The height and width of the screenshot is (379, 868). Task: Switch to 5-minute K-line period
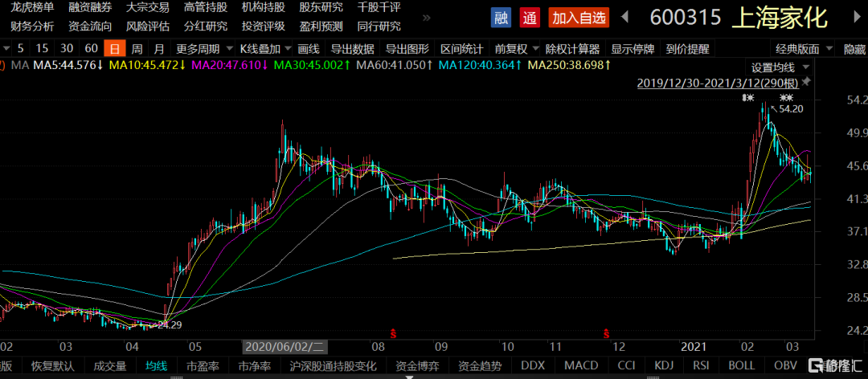(20, 49)
